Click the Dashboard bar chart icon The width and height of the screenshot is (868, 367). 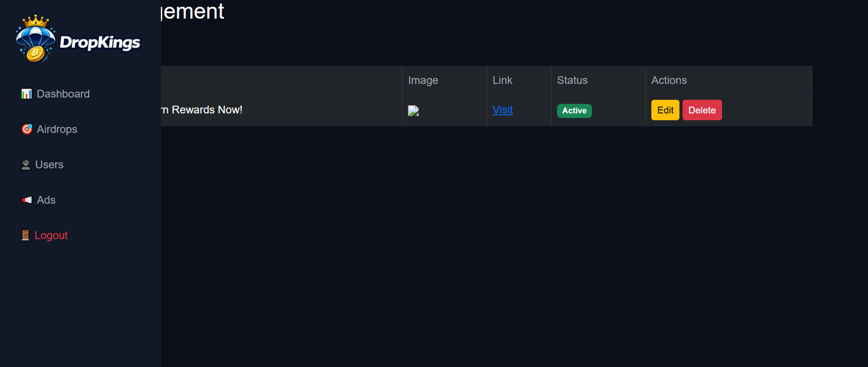(27, 94)
